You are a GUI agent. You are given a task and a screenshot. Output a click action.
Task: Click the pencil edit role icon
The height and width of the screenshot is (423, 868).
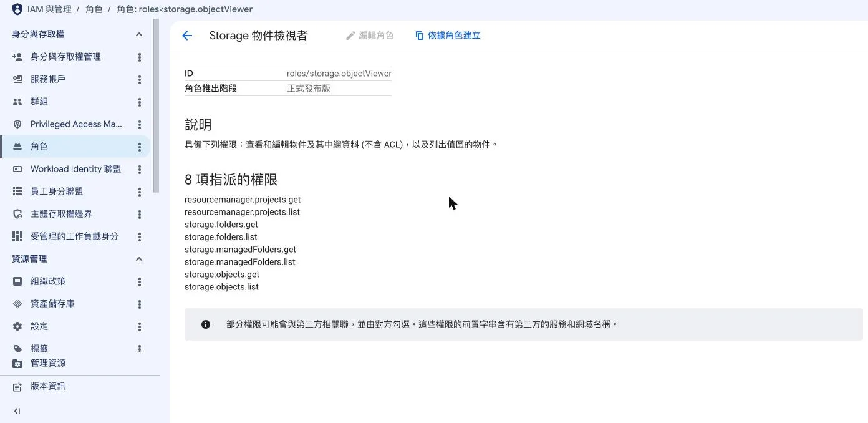[350, 36]
